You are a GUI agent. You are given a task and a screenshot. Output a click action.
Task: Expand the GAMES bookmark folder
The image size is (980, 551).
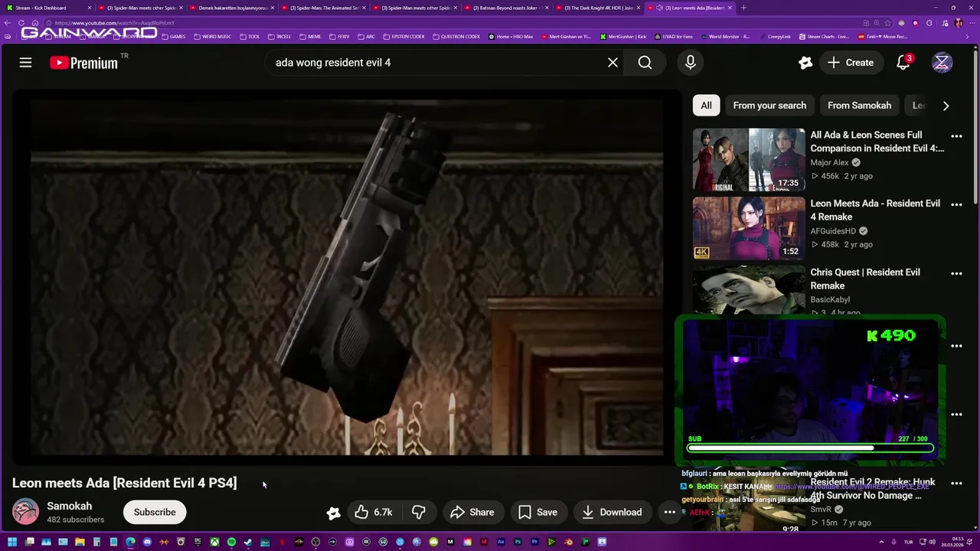coord(173,36)
